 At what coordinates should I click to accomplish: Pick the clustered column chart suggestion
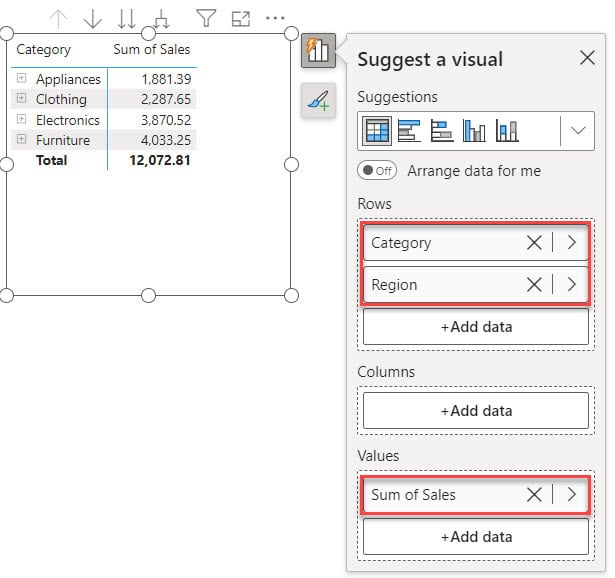pyautogui.click(x=474, y=131)
